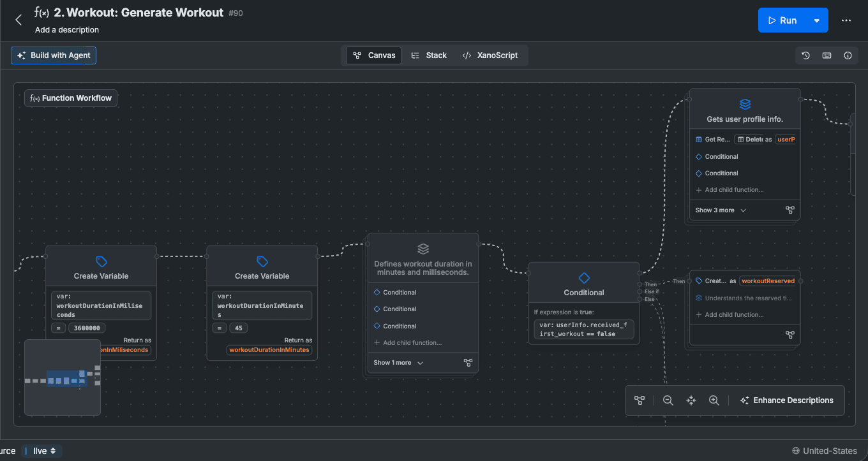Click the Enhance Descriptions button
868x461 pixels.
pyautogui.click(x=786, y=400)
